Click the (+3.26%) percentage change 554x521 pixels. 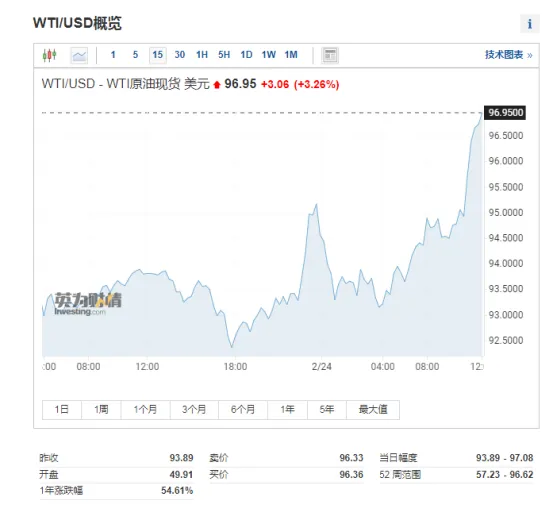point(317,84)
